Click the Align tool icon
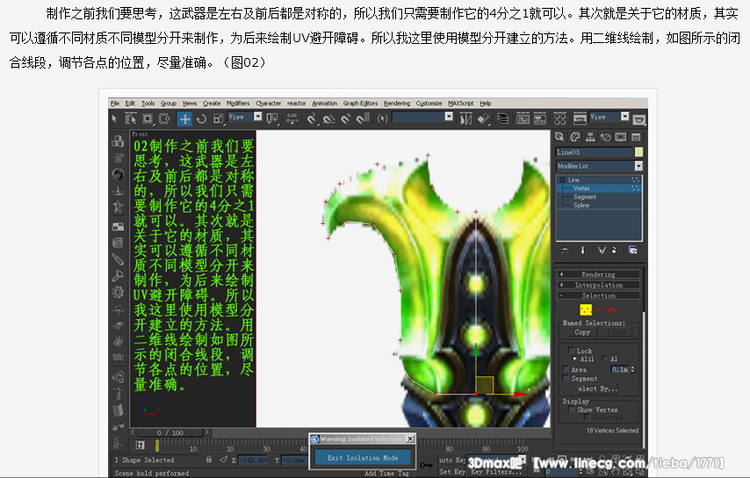This screenshot has width=750, height=478. tap(483, 118)
